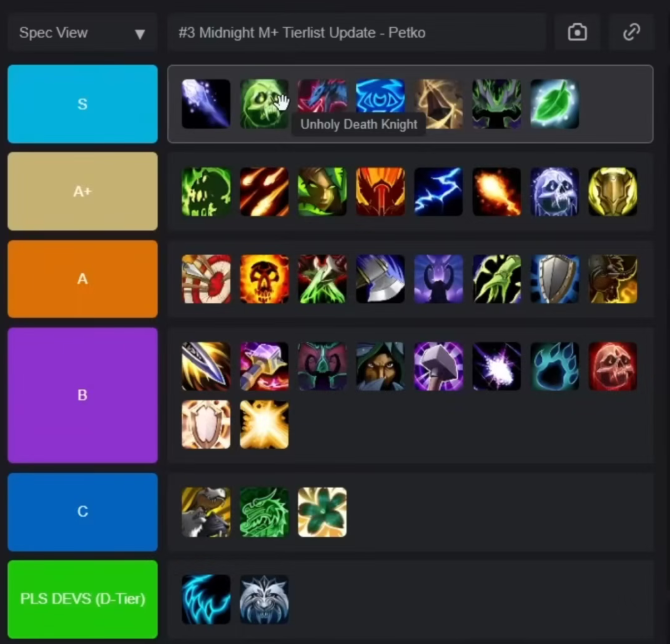The height and width of the screenshot is (644, 670).
Task: Select the green dragon icon in C tier
Action: point(264,512)
